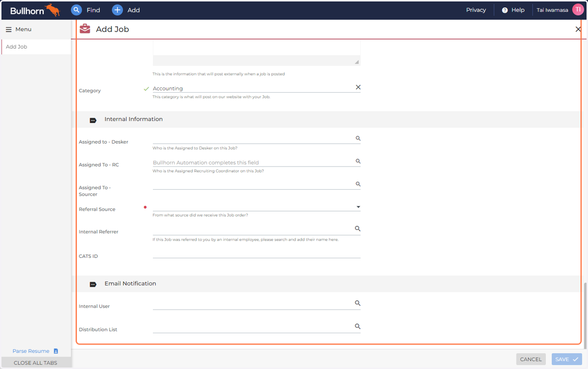This screenshot has height=369, width=588.
Task: Search Assigned To - RC magnifier
Action: (358, 161)
